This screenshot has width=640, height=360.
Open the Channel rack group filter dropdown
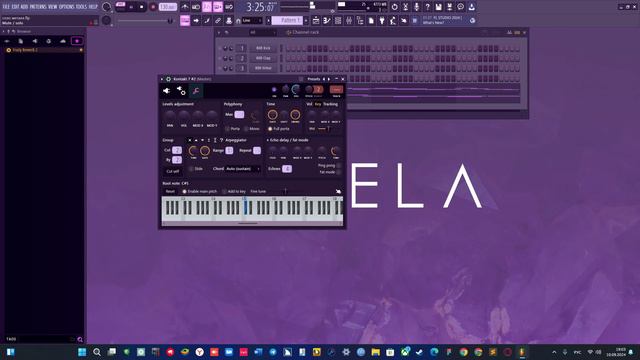[262, 32]
